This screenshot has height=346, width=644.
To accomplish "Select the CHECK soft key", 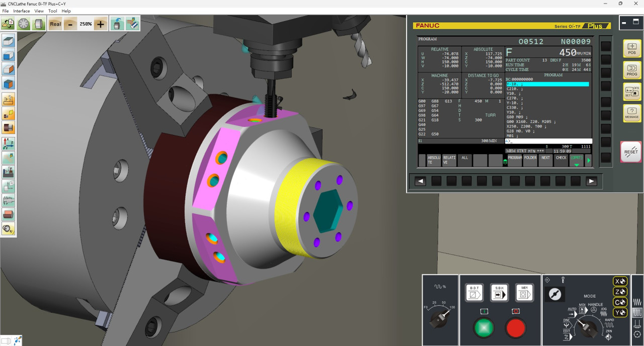I will [561, 160].
